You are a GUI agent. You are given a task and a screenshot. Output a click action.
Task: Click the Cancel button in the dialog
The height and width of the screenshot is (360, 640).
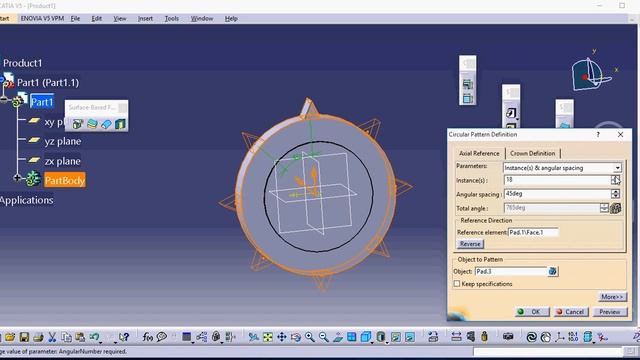pos(571,312)
